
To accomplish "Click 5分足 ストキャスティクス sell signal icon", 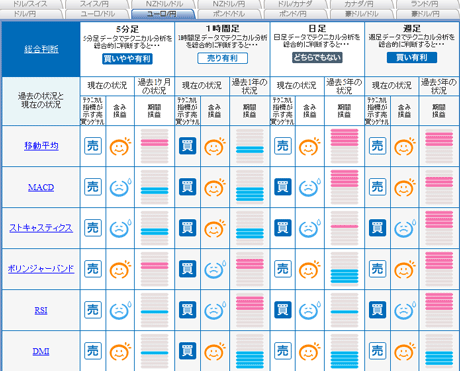I will 93,228.
